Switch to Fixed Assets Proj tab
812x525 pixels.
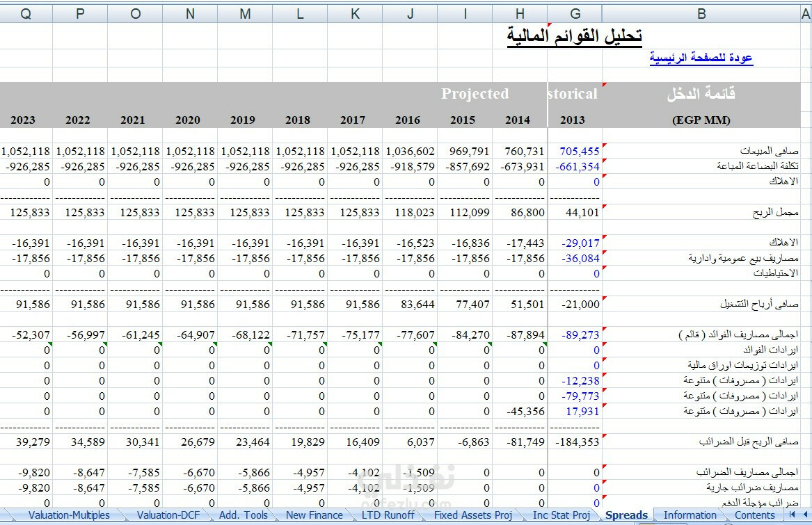pyautogui.click(x=473, y=515)
